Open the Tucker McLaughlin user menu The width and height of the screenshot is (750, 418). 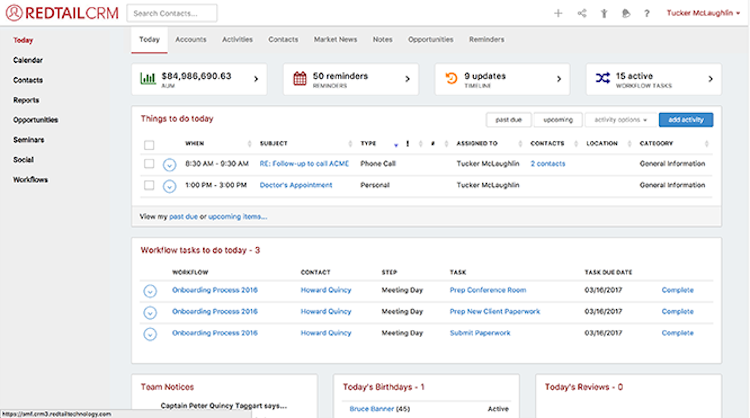point(703,13)
